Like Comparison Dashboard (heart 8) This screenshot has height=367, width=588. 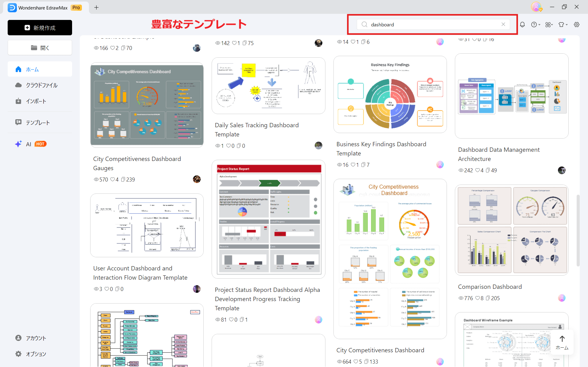478,298
